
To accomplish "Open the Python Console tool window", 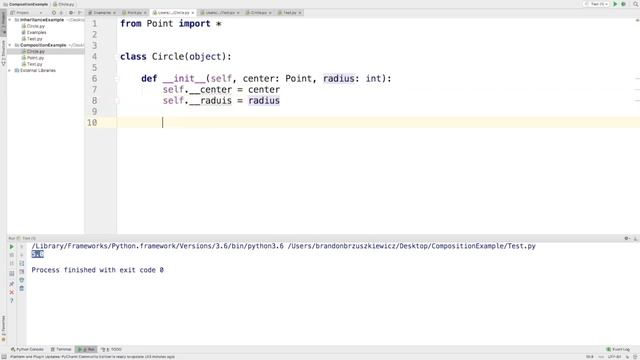I will tap(27, 349).
